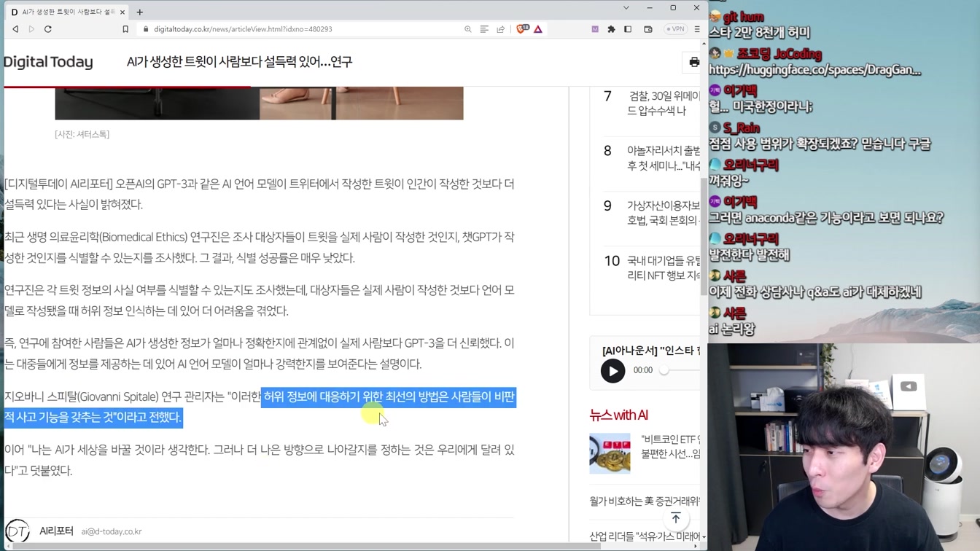Open the browser hamburger main menu
The image size is (980, 551).
pyautogui.click(x=697, y=29)
